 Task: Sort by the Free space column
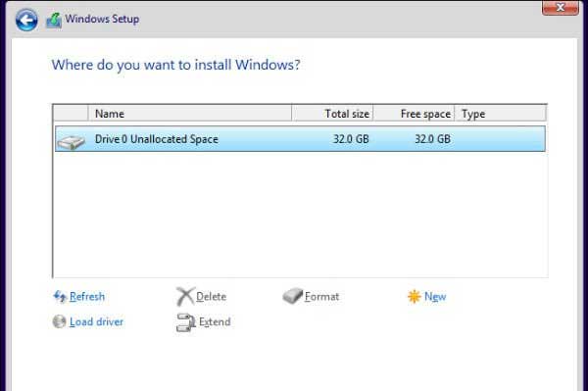tap(414, 114)
